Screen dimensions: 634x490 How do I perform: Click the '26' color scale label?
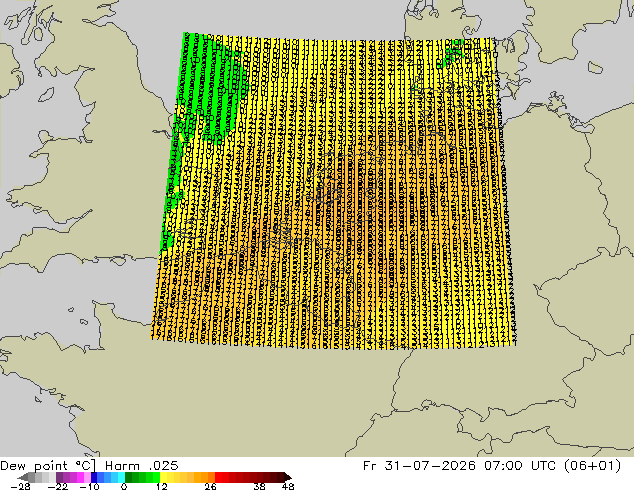(210, 486)
